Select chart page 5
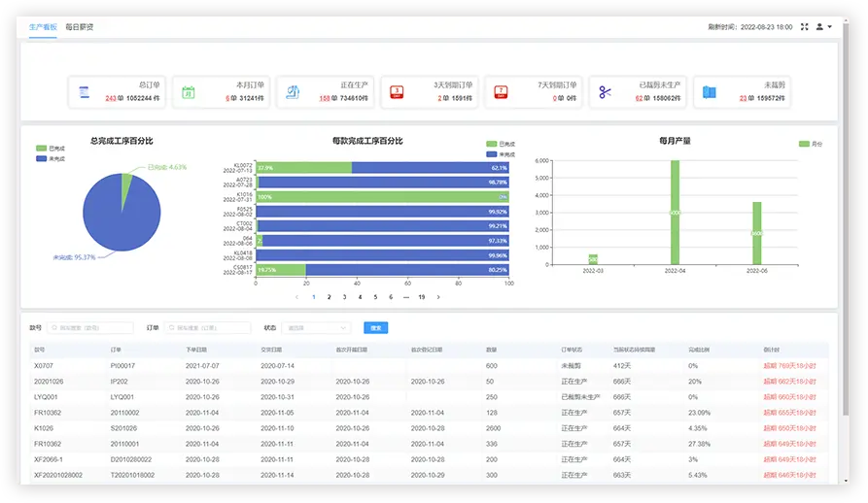 click(x=375, y=297)
